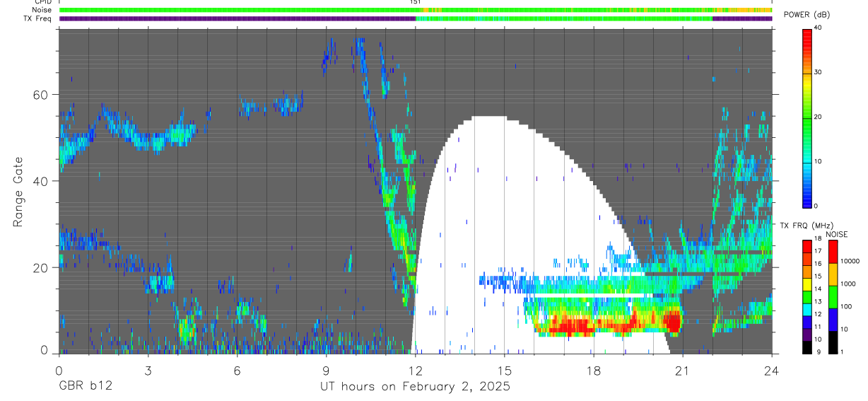Click the "POWER (dB)" colorbar title
Viewport: 868px width, 401px height.
pyautogui.click(x=807, y=14)
